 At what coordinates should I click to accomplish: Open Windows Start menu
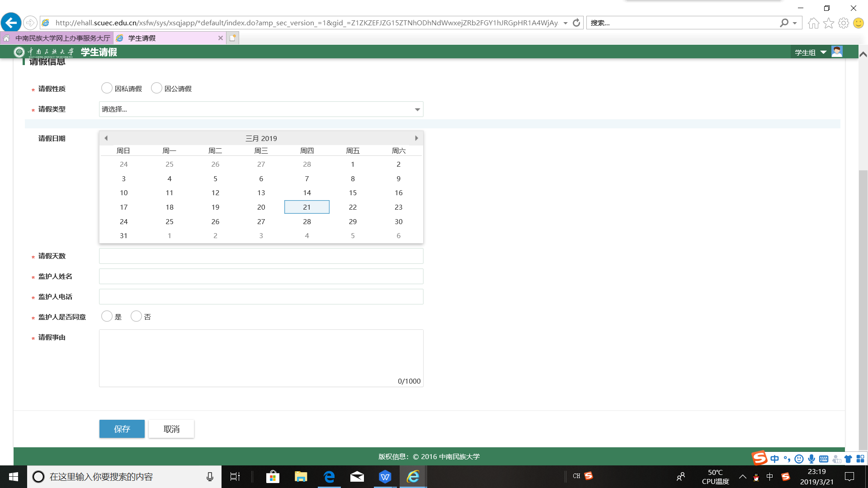click(x=14, y=477)
